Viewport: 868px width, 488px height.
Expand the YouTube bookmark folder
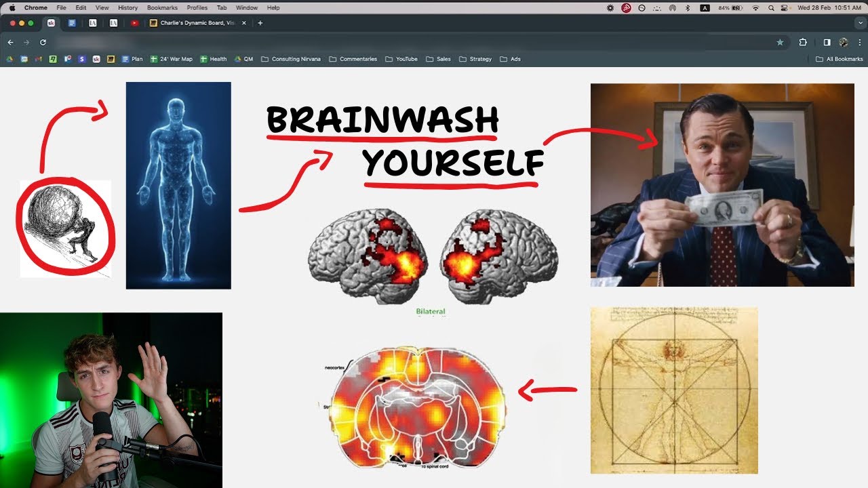tap(401, 59)
